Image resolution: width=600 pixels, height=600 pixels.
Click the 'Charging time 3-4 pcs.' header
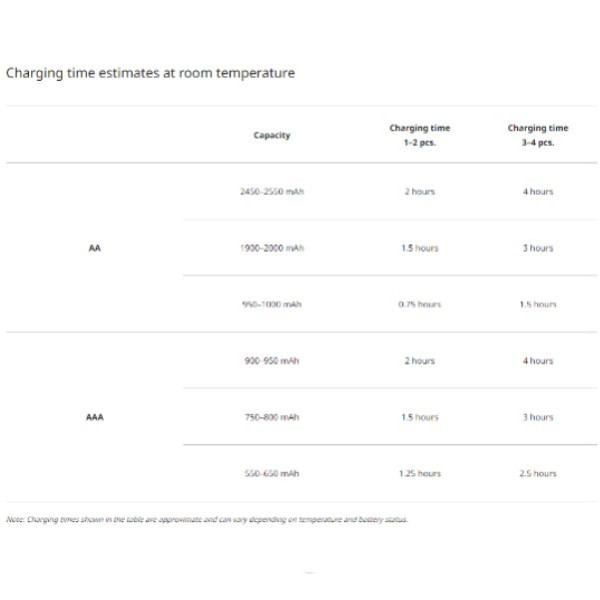(x=538, y=135)
